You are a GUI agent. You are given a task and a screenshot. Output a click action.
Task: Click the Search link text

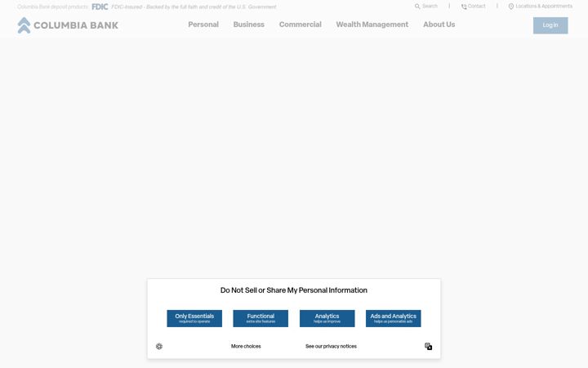pyautogui.click(x=430, y=7)
